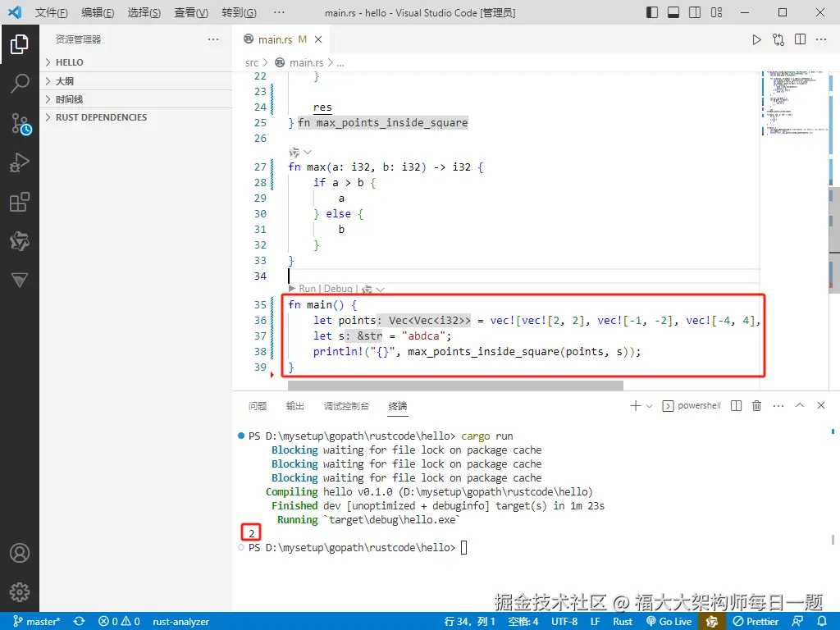Screen dimensions: 840x630
Task: Open the triangle funnel icon in activity bar
Action: pos(20,280)
